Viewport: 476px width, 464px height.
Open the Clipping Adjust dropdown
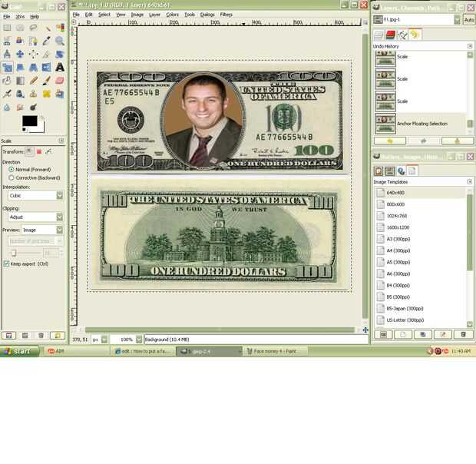(35, 217)
